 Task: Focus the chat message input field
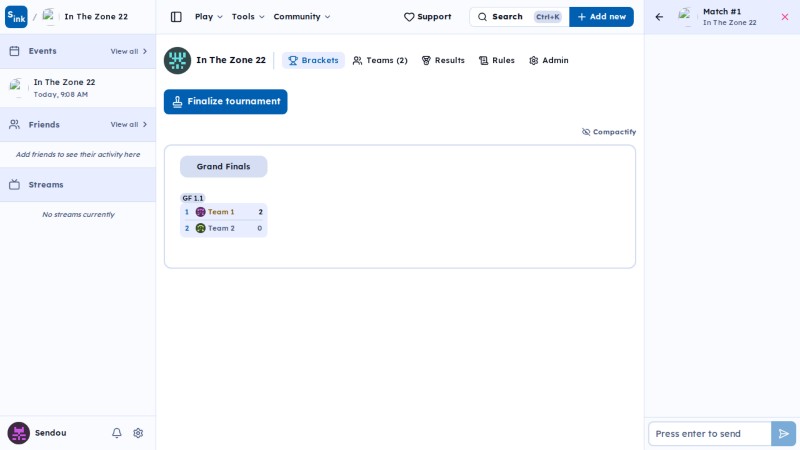click(710, 434)
